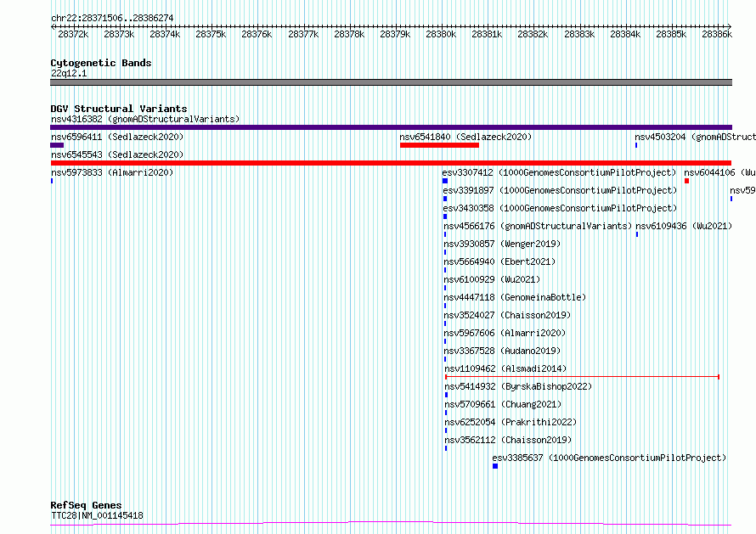Select the RefSeq Genes track title
Viewport: 756px width, 534px height.
tap(86, 505)
